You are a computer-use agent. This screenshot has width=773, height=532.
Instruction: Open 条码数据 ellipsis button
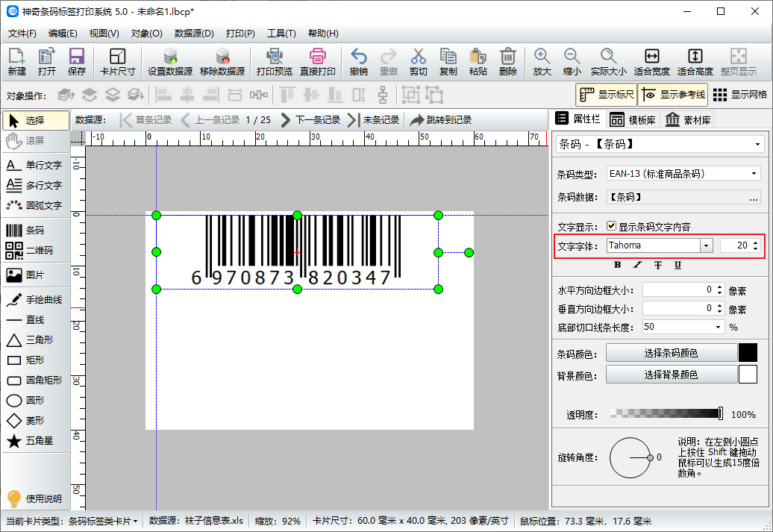[x=754, y=198]
